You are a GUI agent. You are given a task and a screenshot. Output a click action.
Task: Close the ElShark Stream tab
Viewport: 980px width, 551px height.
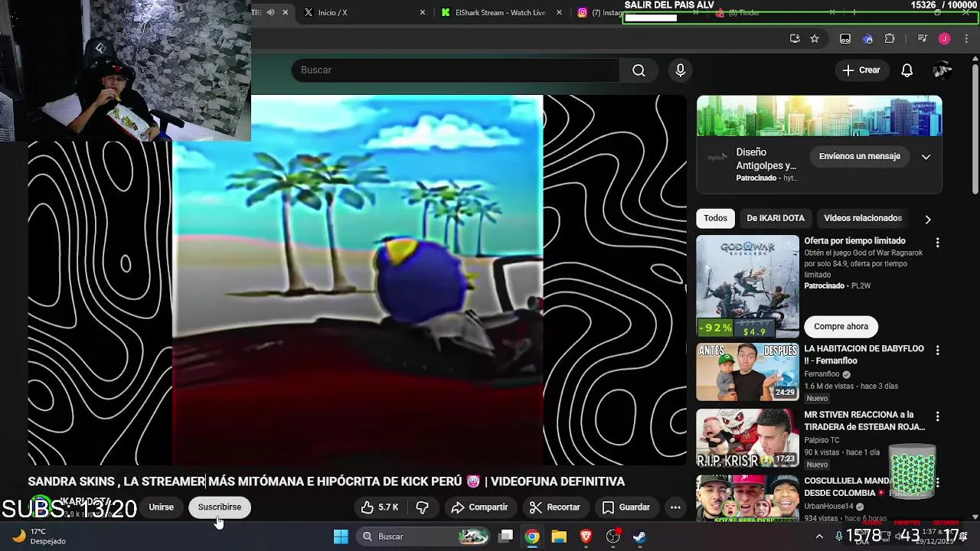tap(559, 13)
